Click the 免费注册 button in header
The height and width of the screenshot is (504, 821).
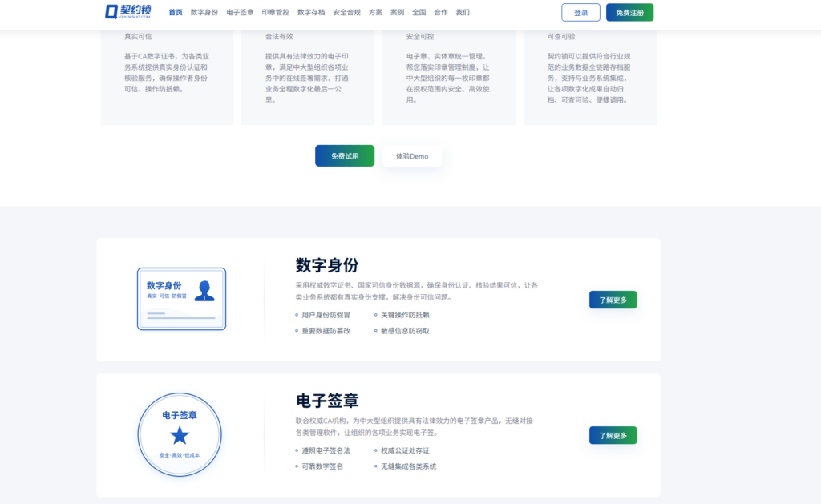click(x=629, y=13)
